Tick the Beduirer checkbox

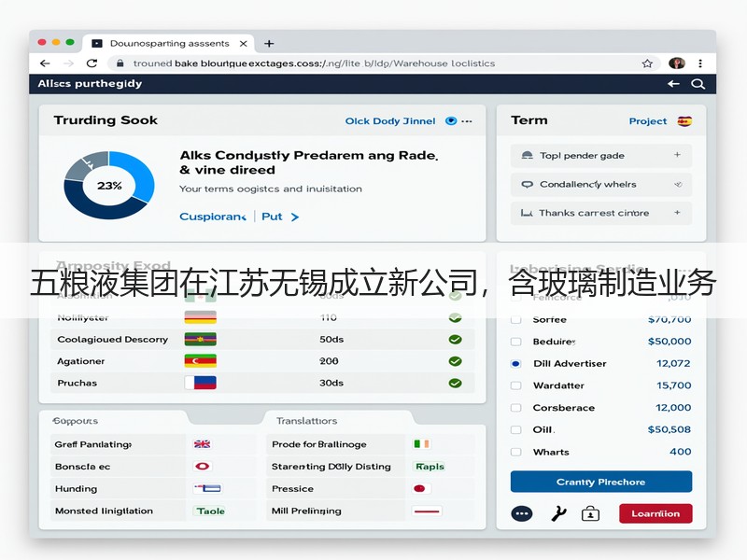pos(515,342)
